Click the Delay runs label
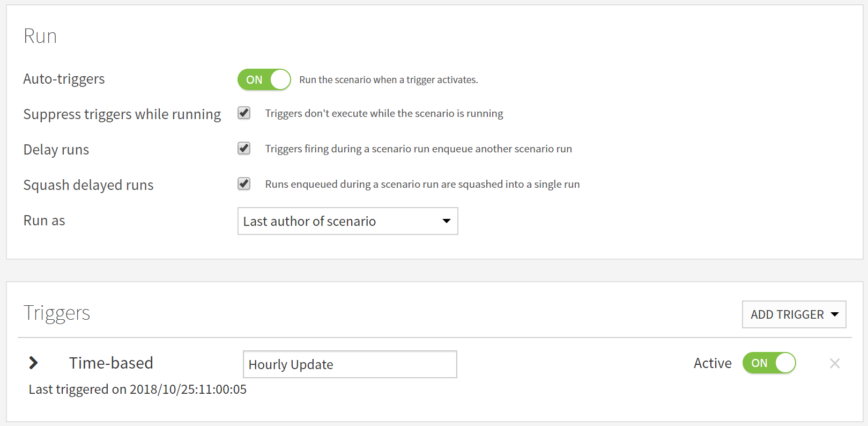The width and height of the screenshot is (868, 426). coord(56,150)
